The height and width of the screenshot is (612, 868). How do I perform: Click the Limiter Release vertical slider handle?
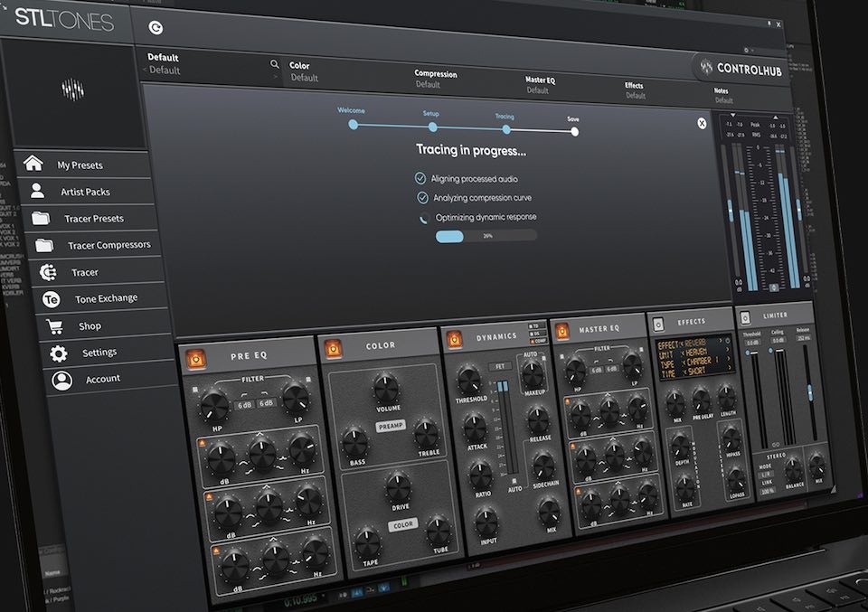click(809, 393)
